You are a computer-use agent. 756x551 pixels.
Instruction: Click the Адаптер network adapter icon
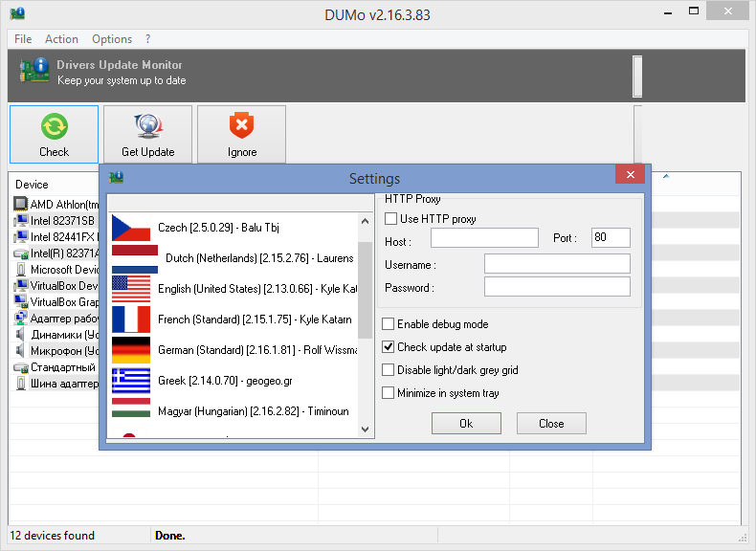point(21,319)
